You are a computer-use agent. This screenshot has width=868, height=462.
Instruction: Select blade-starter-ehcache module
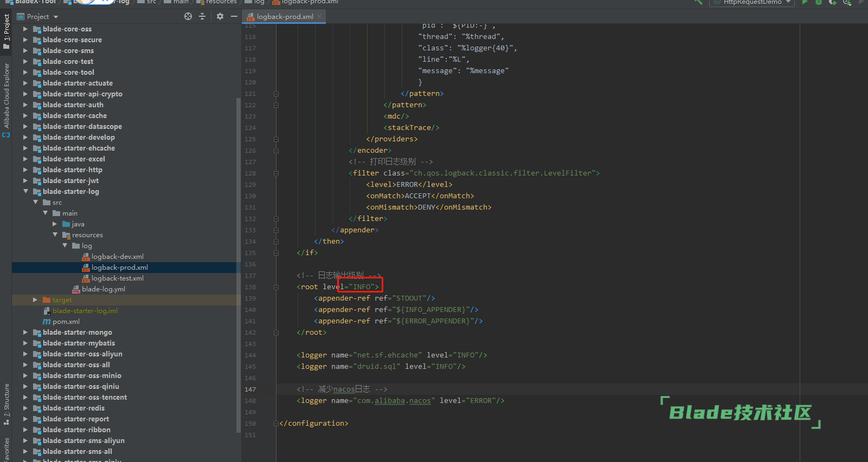point(79,148)
